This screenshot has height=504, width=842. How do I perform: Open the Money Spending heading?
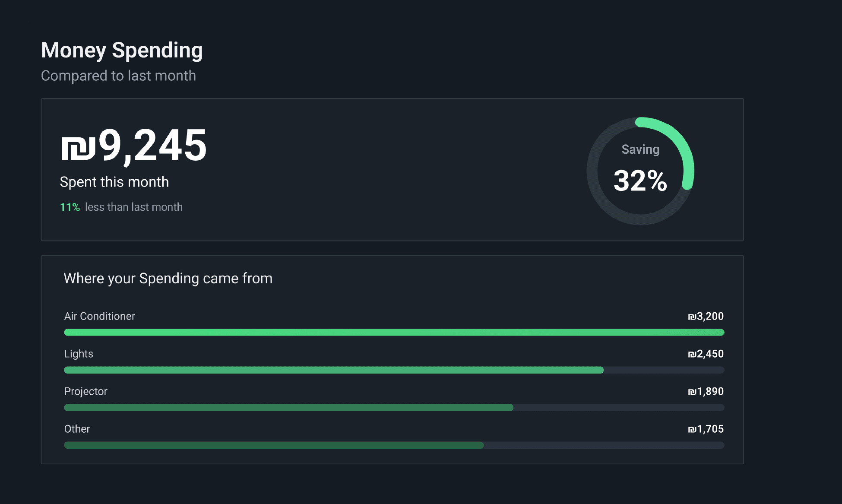click(121, 50)
